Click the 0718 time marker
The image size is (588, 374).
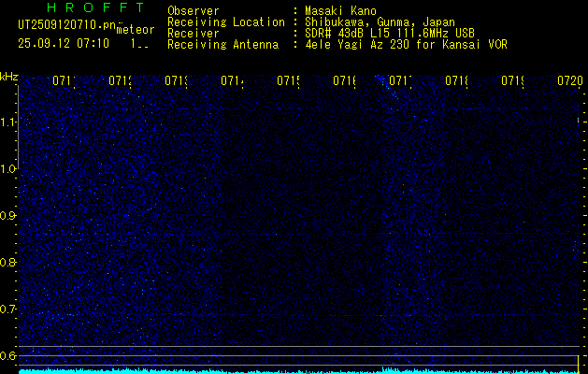[x=457, y=80]
